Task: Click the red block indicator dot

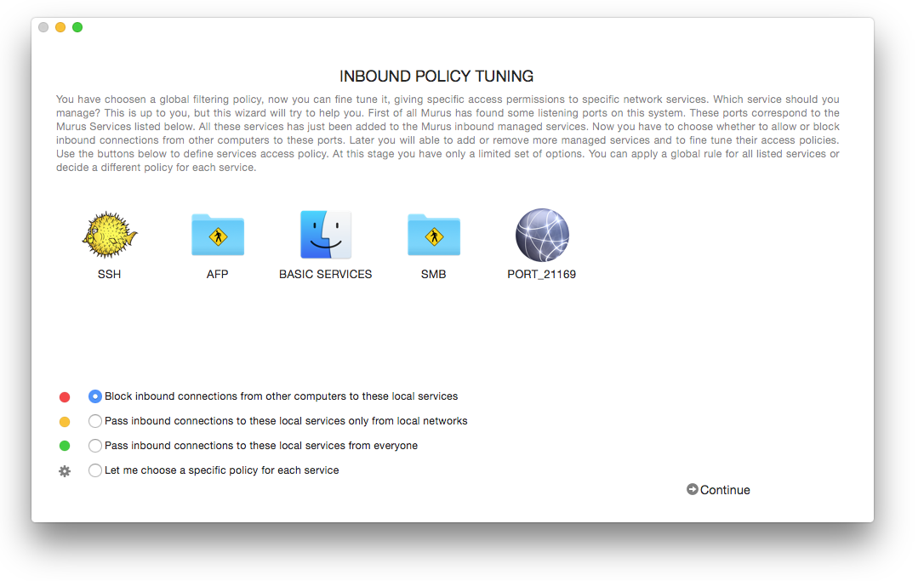Action: (x=65, y=396)
